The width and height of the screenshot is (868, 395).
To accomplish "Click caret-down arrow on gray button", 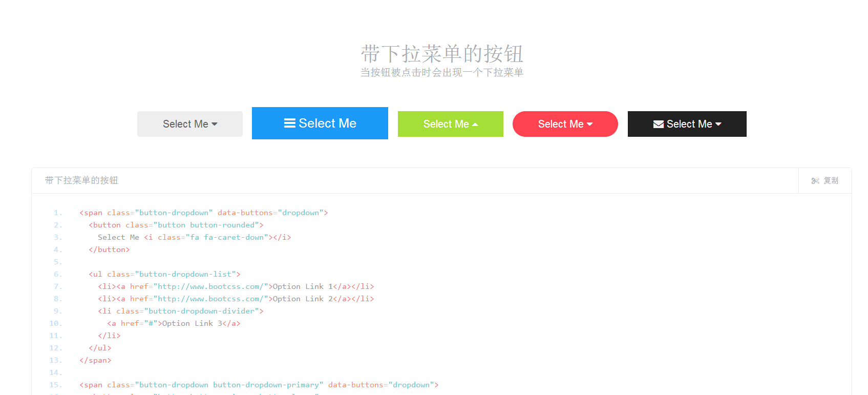I will [215, 124].
